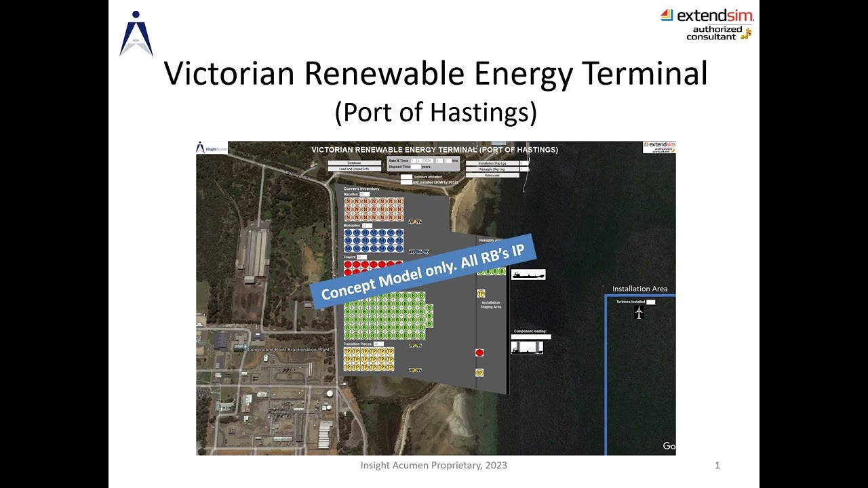
Task: Select the Monopiles count field
Action: tap(367, 226)
